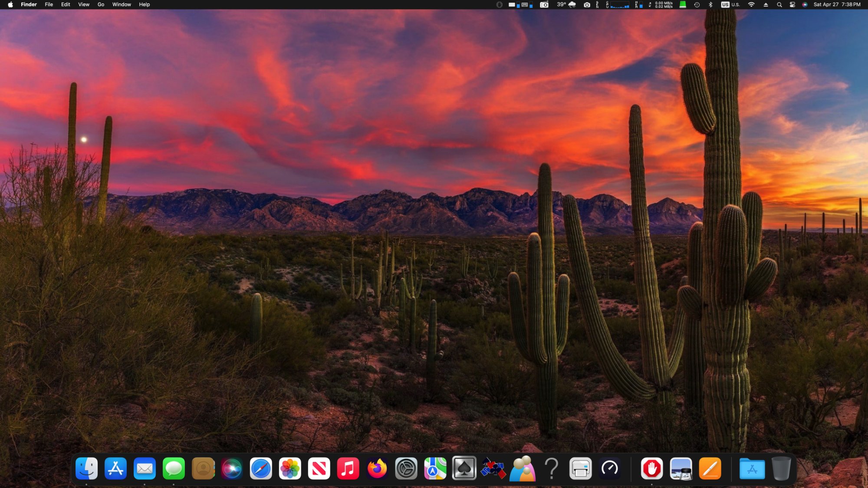Open the Go menu

(101, 4)
